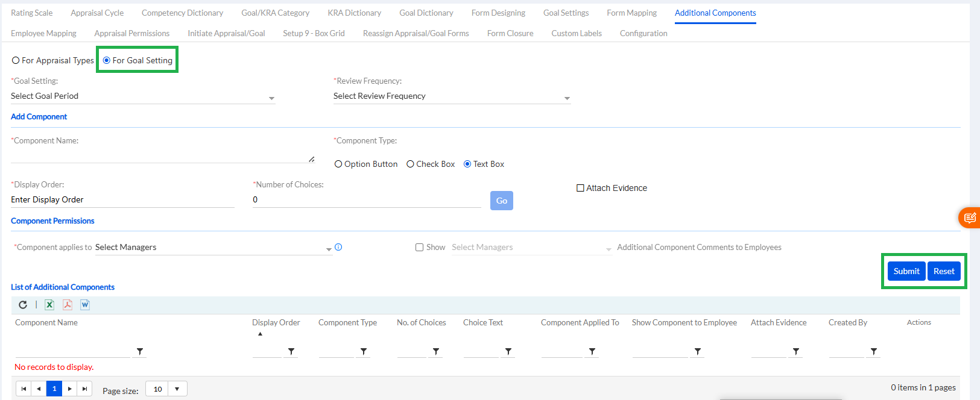Open the Appraisal Permissions tab
The height and width of the screenshot is (400, 980).
point(131,33)
